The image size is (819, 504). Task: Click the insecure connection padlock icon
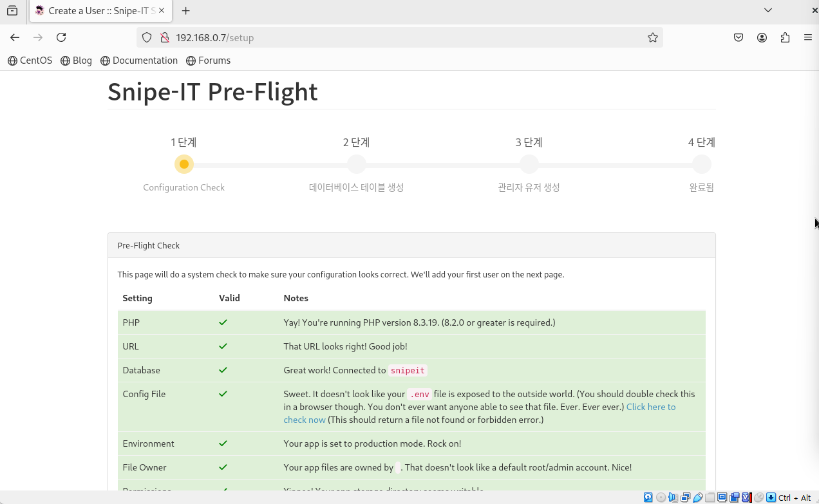pyautogui.click(x=164, y=37)
